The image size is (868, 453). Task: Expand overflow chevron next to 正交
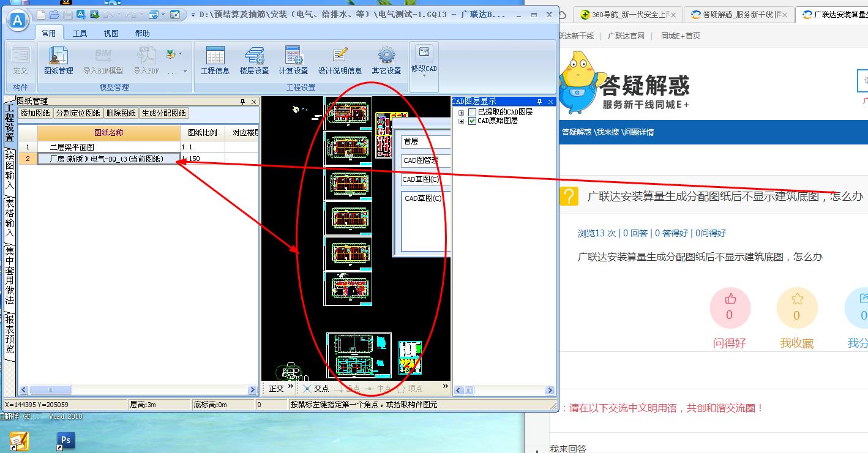[290, 386]
